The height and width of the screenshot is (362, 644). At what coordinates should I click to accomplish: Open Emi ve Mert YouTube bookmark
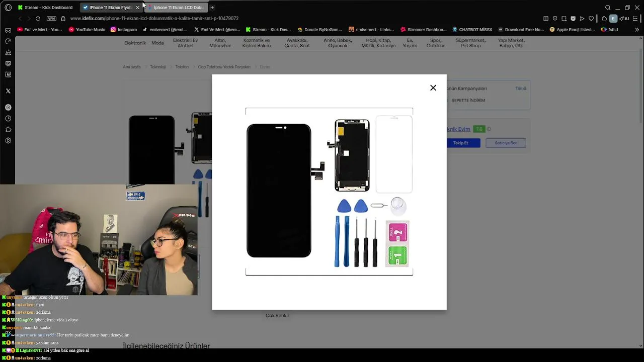point(40,30)
